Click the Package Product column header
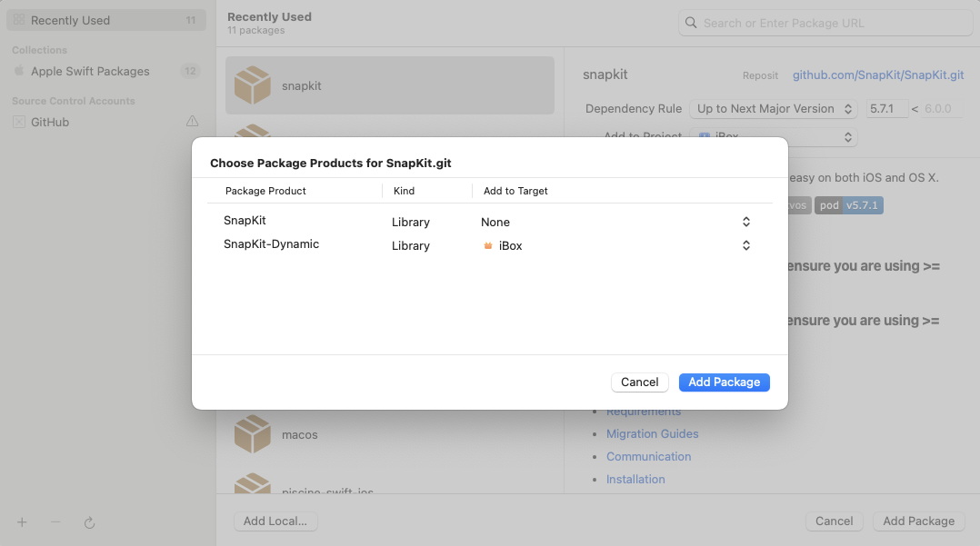The width and height of the screenshot is (980, 546). tap(265, 191)
